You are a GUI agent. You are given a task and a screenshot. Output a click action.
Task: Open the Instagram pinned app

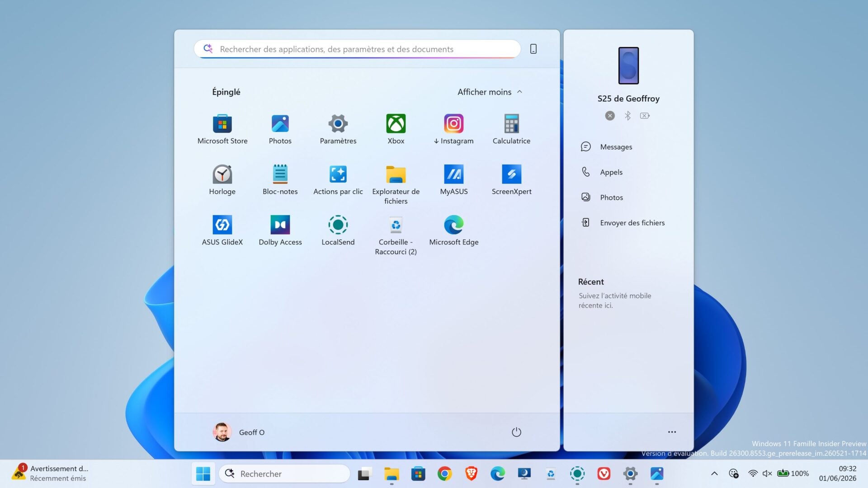(x=454, y=130)
